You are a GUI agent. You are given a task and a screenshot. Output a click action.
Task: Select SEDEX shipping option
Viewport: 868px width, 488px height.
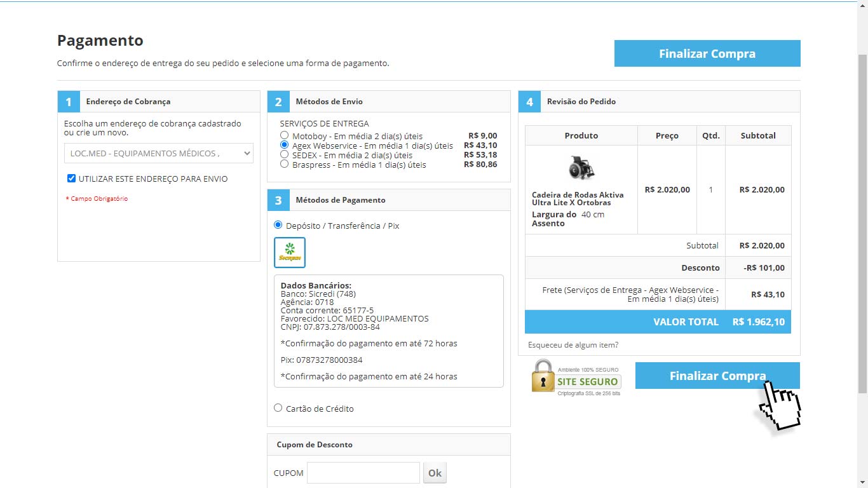[284, 155]
